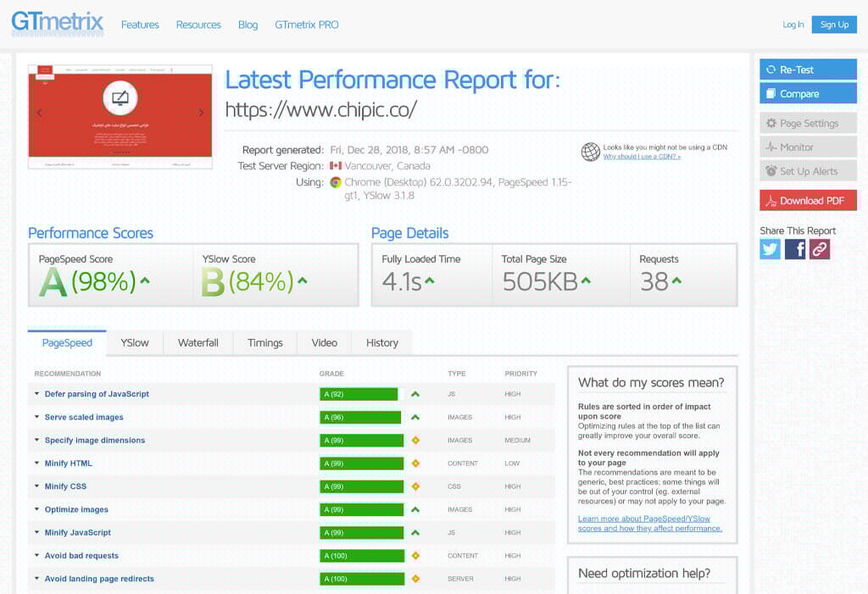The image size is (868, 594).
Task: Open Page Settings button
Action: coord(808,123)
